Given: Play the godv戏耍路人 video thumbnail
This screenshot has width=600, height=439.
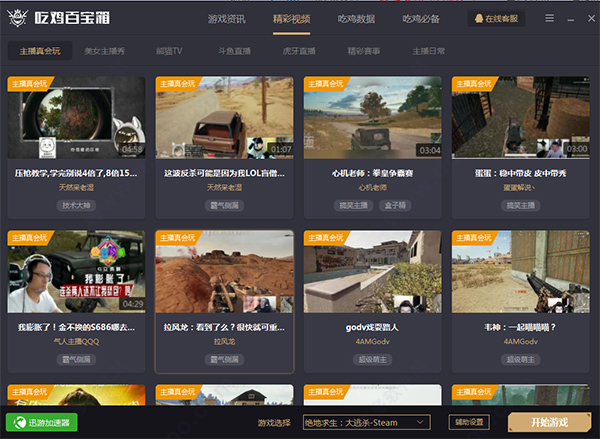Looking at the screenshot, I should [372, 271].
